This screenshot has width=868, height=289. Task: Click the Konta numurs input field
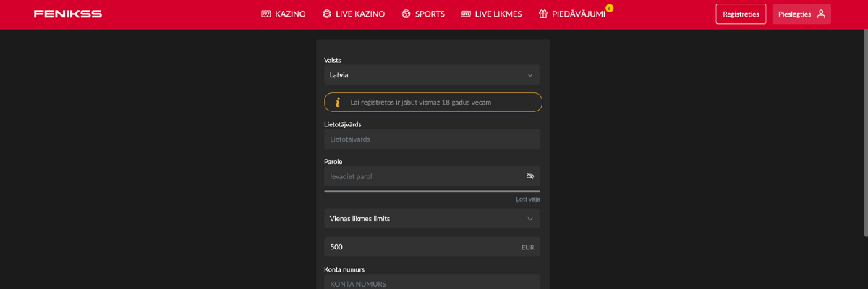pyautogui.click(x=432, y=283)
